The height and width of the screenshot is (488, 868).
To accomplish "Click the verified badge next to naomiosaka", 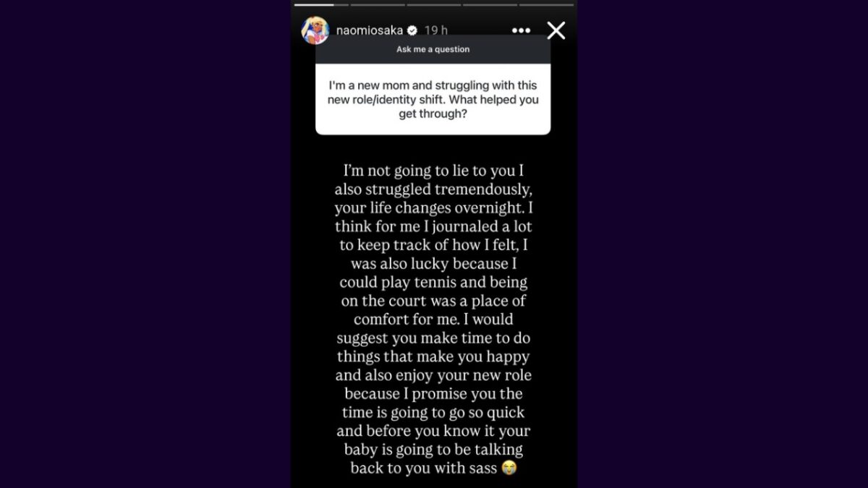I will [x=412, y=30].
